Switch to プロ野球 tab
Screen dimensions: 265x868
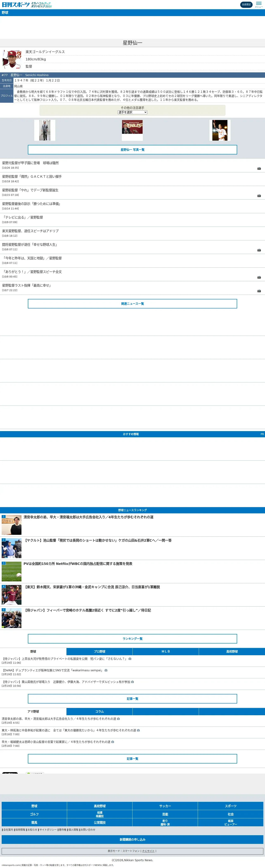click(99, 651)
